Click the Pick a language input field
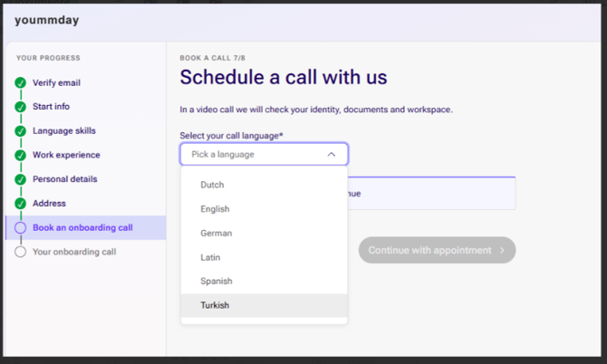The image size is (607, 364). pyautogui.click(x=264, y=154)
